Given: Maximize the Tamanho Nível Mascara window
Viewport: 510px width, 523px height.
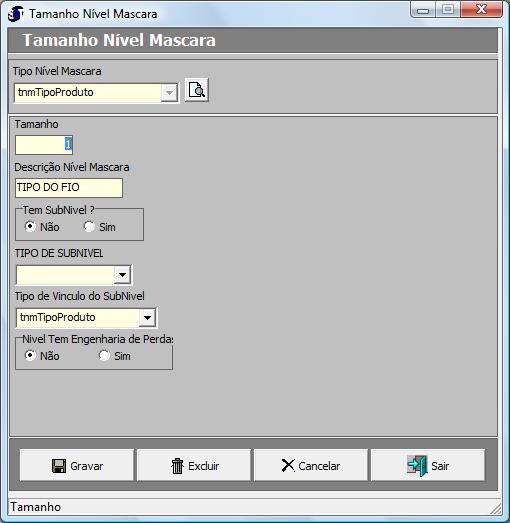Looking at the screenshot, I should (448, 9).
